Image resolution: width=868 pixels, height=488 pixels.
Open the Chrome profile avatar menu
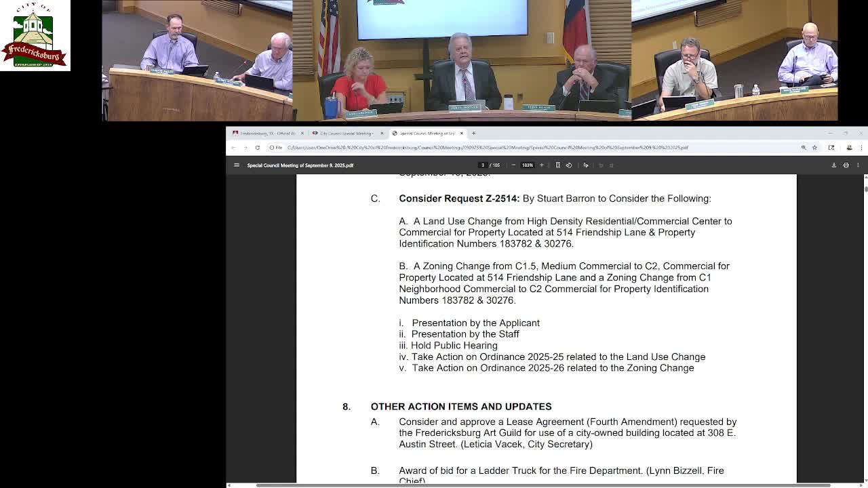[x=849, y=148]
